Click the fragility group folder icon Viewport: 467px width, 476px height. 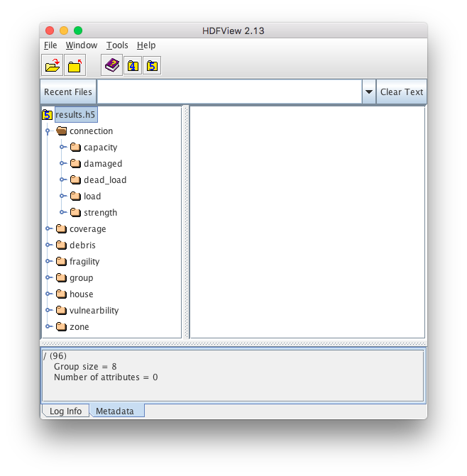61,261
